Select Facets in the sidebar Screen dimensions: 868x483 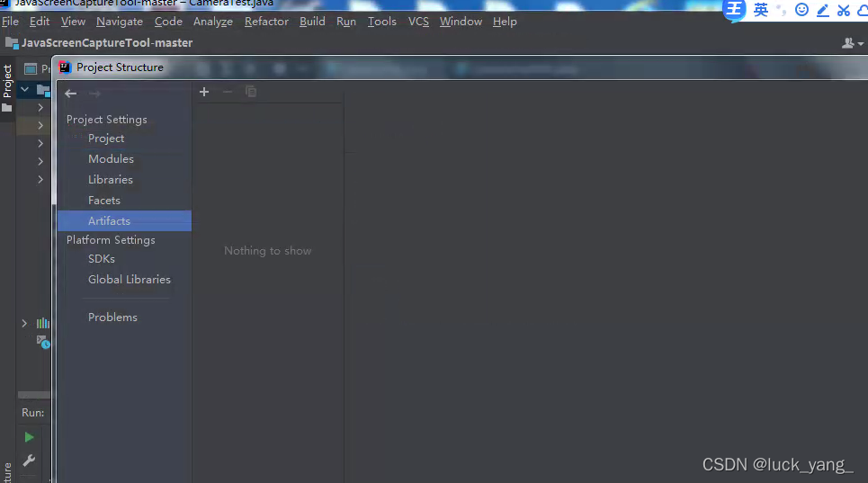tap(104, 201)
